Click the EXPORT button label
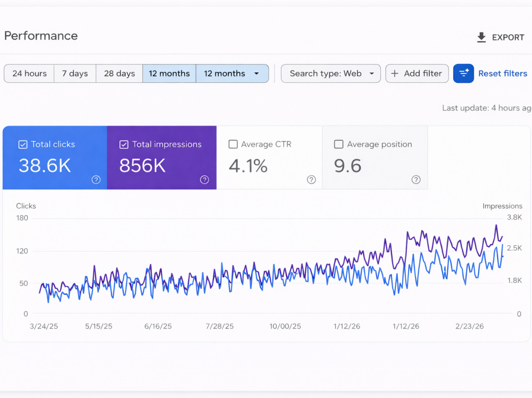Image resolution: width=532 pixels, height=398 pixels. (508, 37)
